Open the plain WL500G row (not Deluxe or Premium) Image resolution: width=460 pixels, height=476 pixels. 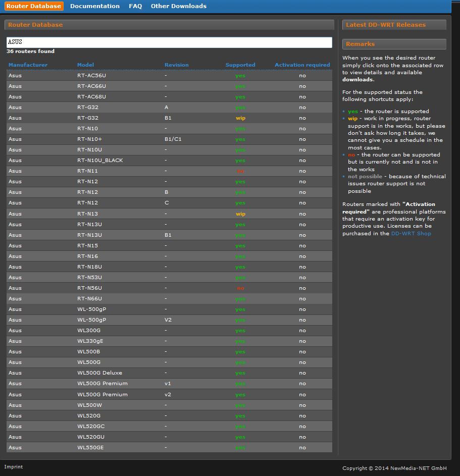tap(169, 362)
